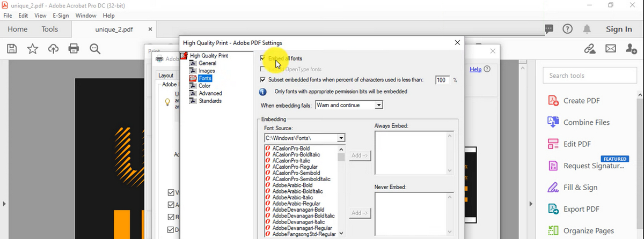The image size is (644, 239).
Task: Toggle the Embed all fonts checkbox
Action: pos(262,58)
